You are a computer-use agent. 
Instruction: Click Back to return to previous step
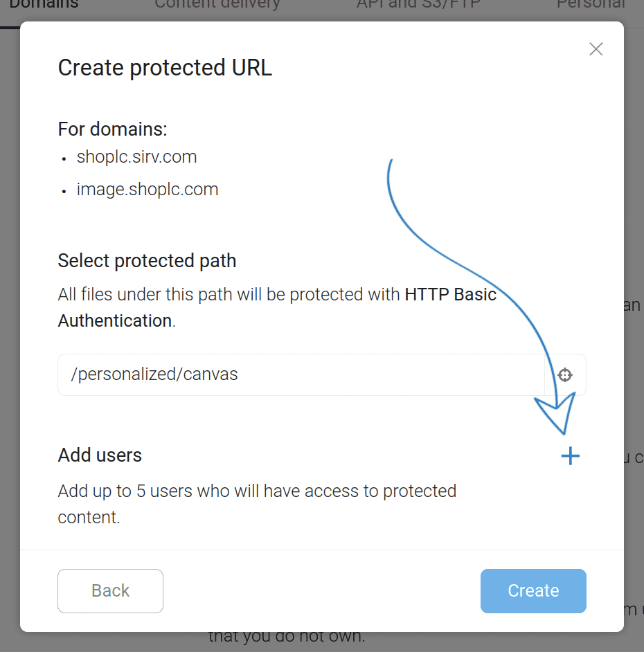110,590
